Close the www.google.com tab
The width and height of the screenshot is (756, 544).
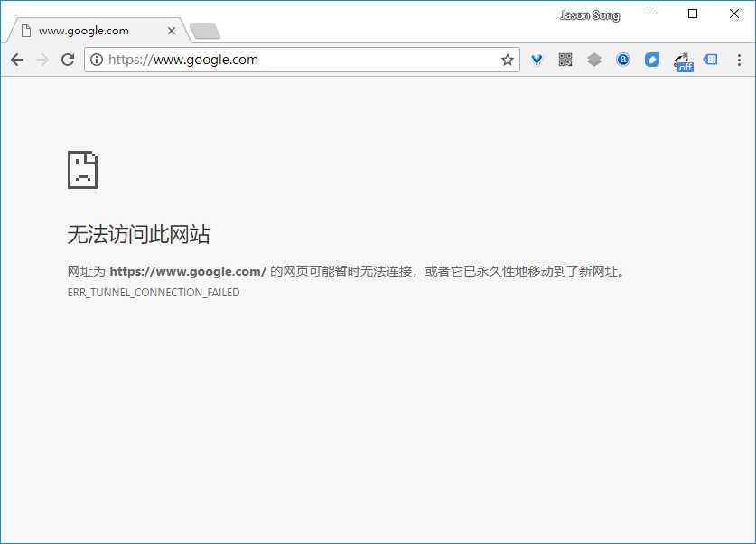click(171, 31)
